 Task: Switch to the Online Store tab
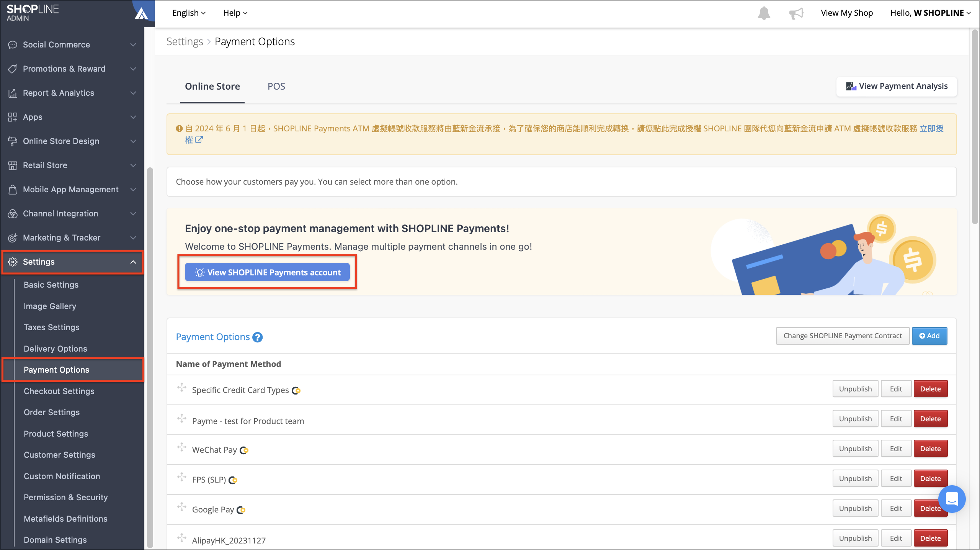[x=212, y=87]
